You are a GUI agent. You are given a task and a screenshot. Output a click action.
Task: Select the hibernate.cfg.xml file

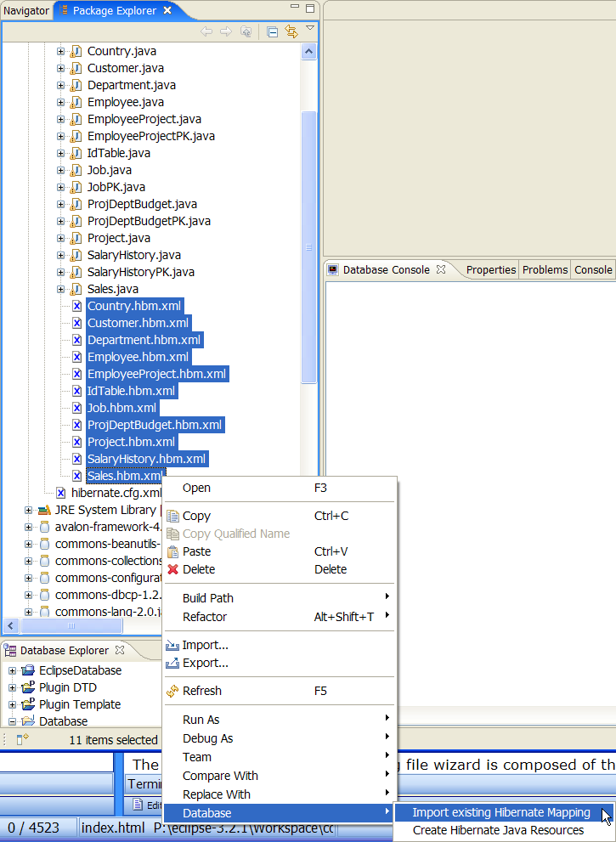click(x=116, y=493)
